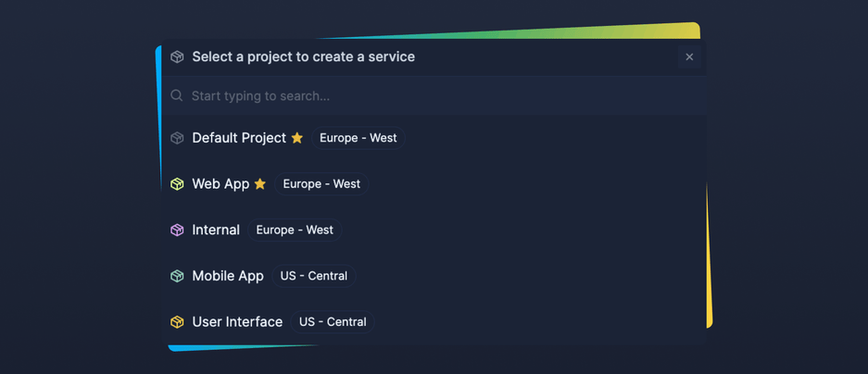Close the project selection dialog
Viewport: 868px width, 374px height.
pos(689,57)
